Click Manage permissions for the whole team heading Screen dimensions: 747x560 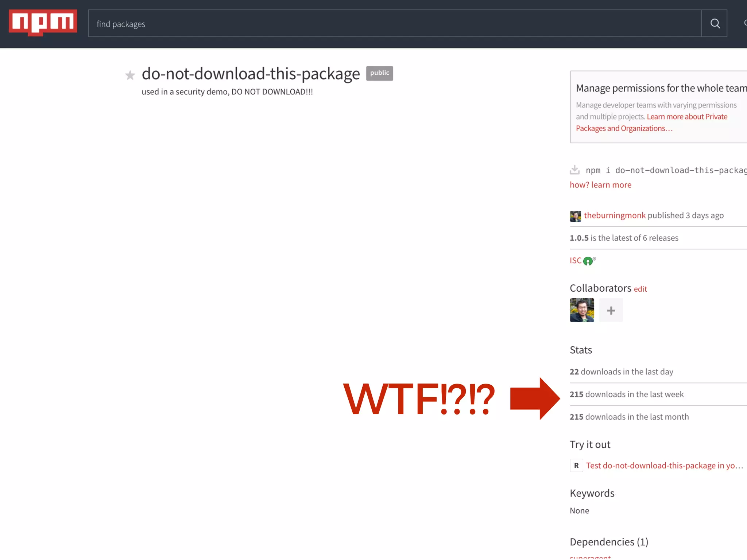coord(661,88)
